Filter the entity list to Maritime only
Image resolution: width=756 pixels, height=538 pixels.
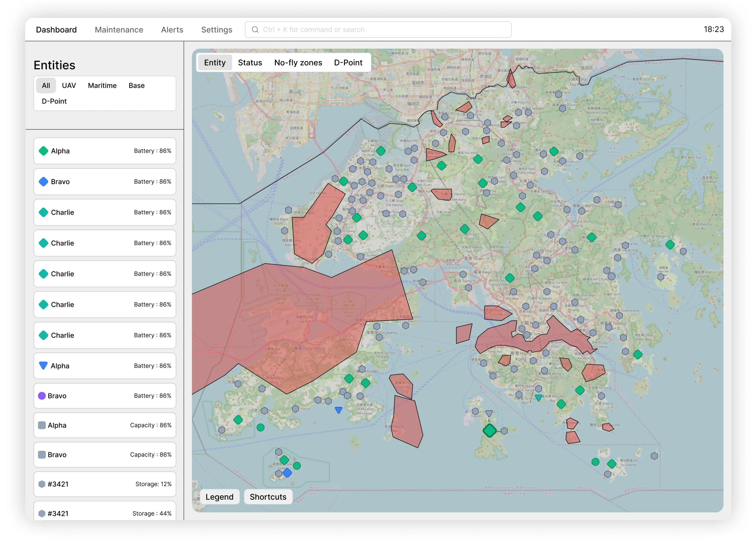[102, 85]
